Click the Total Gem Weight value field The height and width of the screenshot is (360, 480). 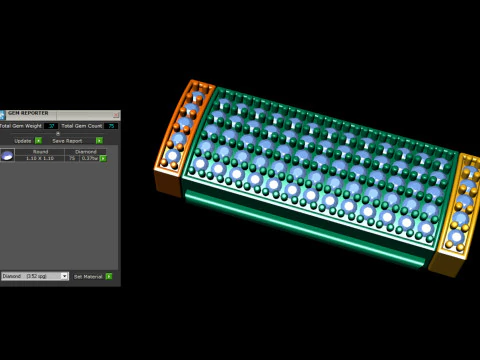point(51,126)
